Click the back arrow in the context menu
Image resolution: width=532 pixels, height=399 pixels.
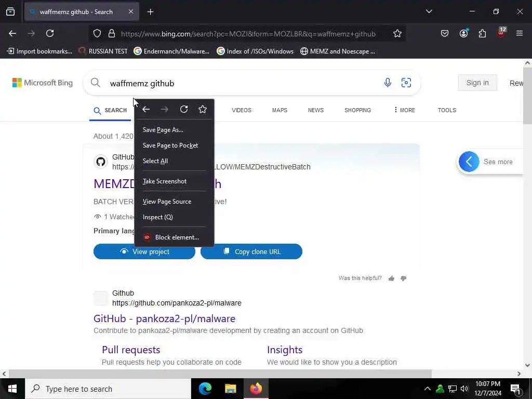point(146,109)
